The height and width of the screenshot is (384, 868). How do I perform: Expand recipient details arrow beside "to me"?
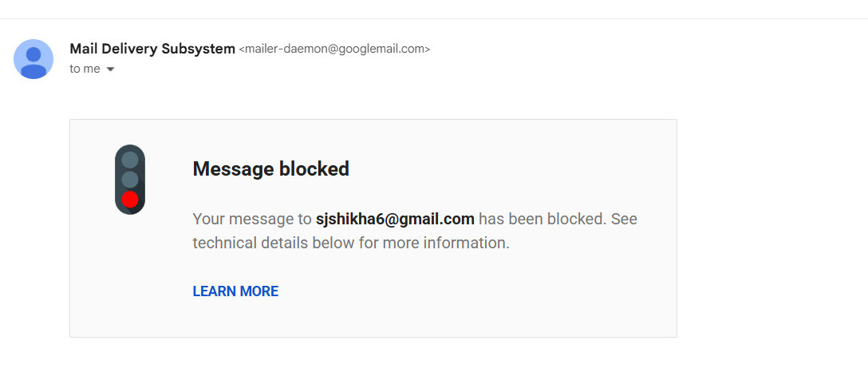(110, 69)
